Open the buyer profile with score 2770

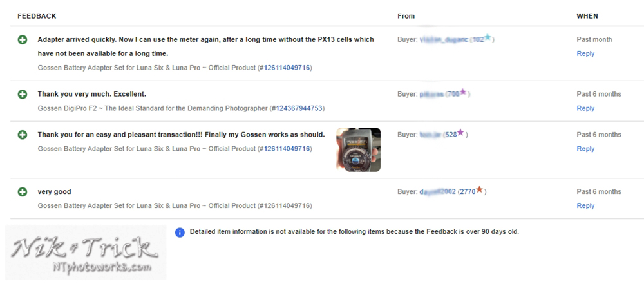tap(437, 191)
